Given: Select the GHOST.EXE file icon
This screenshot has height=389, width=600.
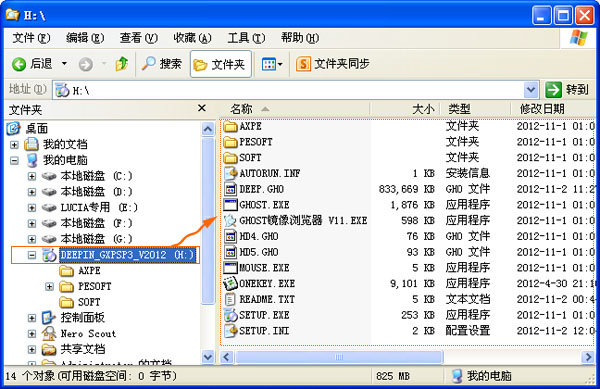Looking at the screenshot, I should point(230,205).
